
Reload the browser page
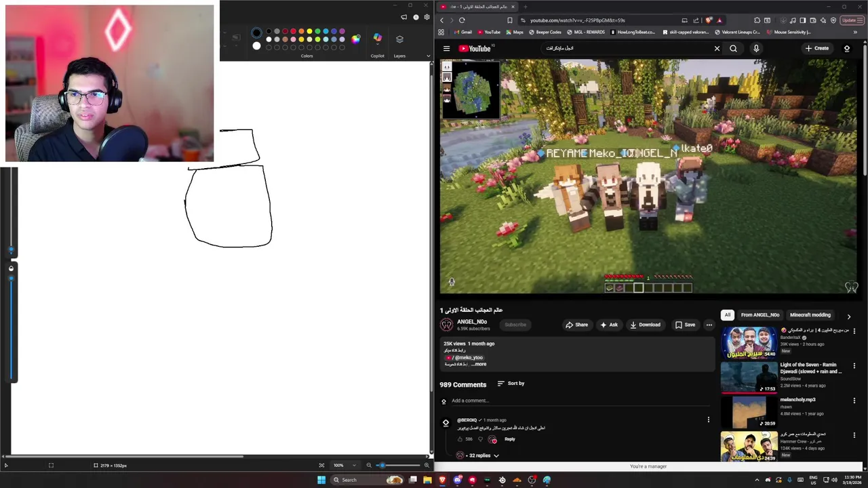point(462,20)
